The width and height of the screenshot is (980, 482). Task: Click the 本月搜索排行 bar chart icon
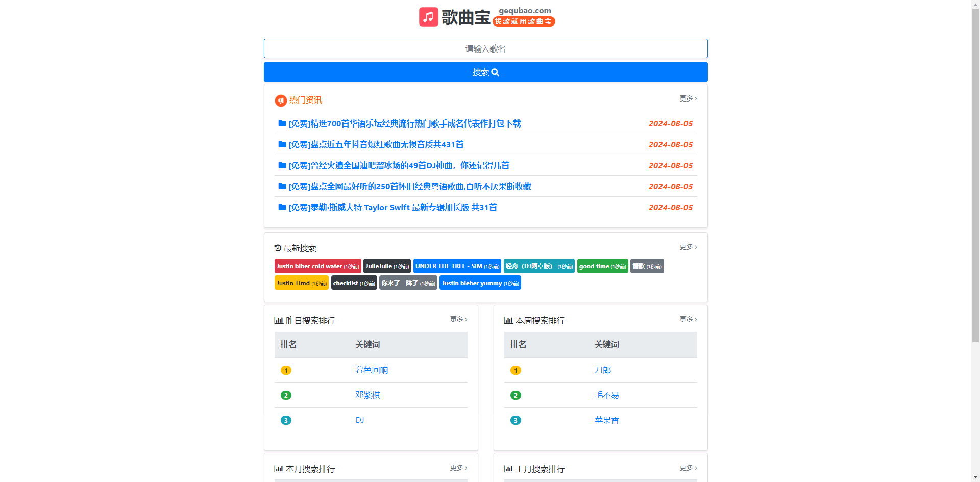tap(279, 469)
